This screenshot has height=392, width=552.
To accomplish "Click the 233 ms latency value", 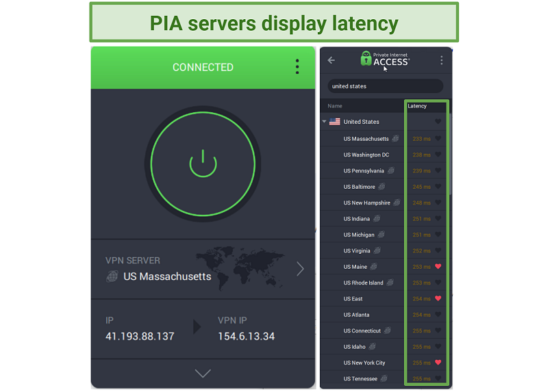I will pyautogui.click(x=421, y=139).
